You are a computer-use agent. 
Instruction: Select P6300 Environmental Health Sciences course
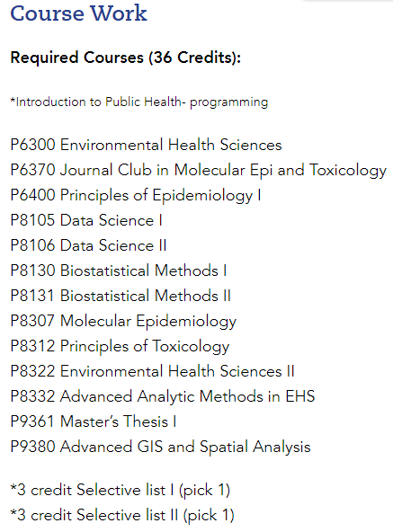click(146, 145)
